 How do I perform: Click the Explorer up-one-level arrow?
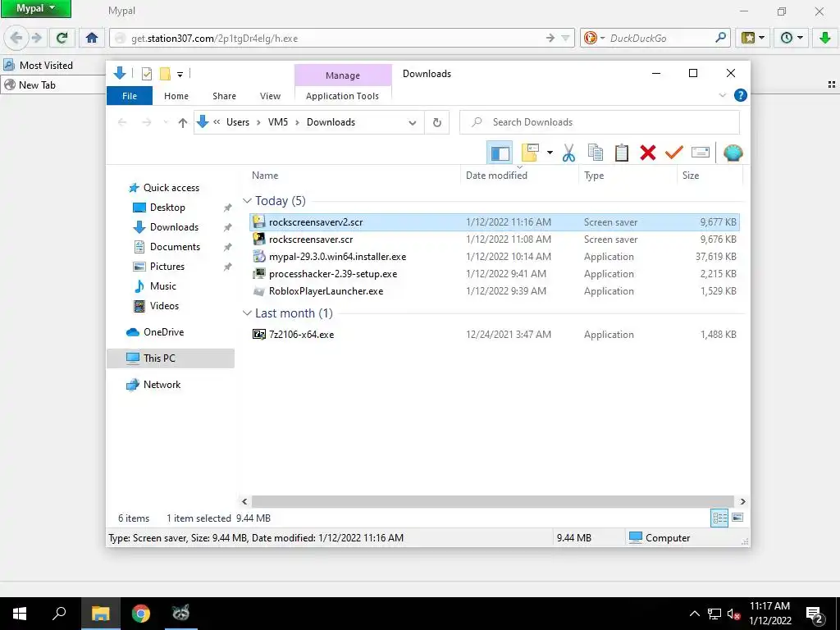(183, 123)
